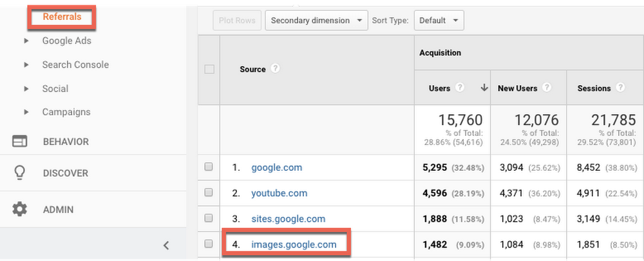This screenshot has height=261, width=644.
Task: Check the sites.google.com row checkbox
Action: [x=209, y=218]
